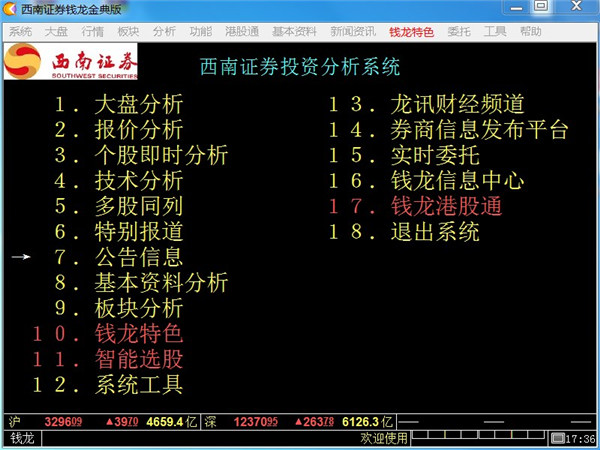Click the 沪 index value 329609
Image resolution: width=600 pixels, height=450 pixels.
[63, 422]
